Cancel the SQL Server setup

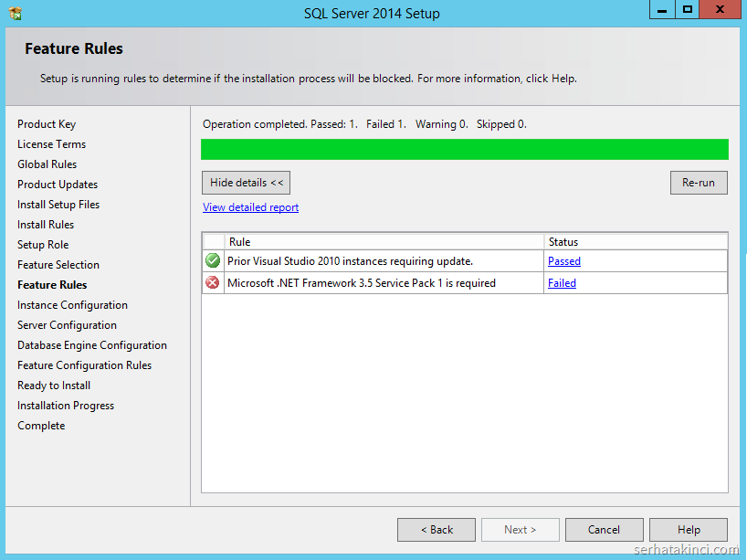(x=604, y=530)
